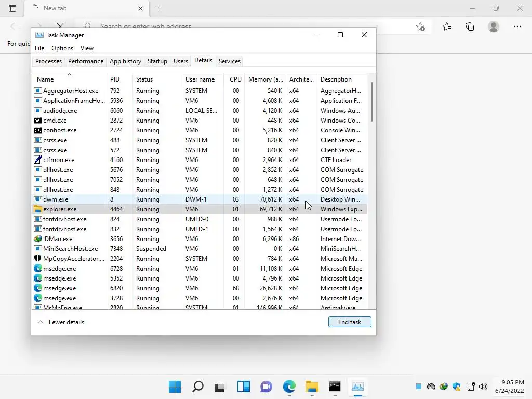Click memory value 70,612 K
Viewport: 532px width, 399px height.
[271, 199]
